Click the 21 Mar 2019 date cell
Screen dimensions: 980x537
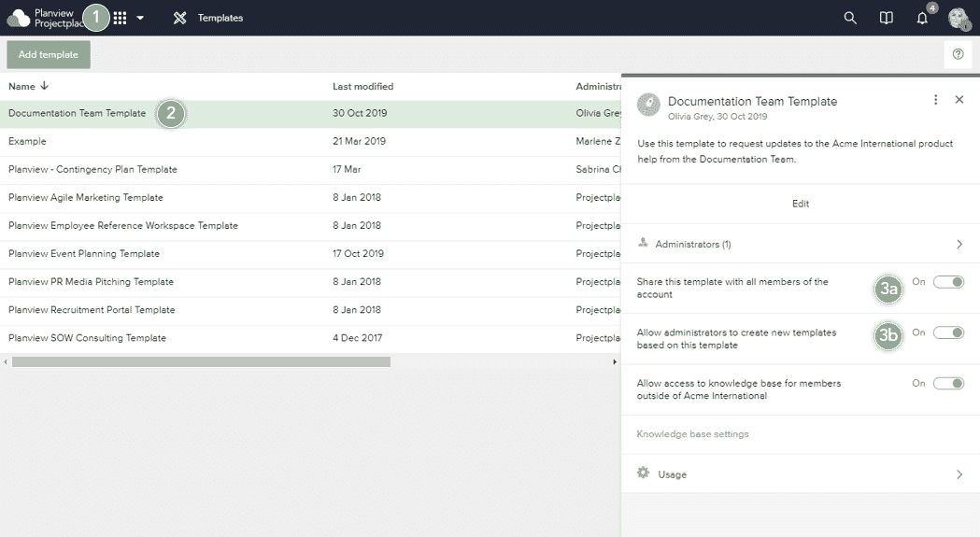click(360, 141)
